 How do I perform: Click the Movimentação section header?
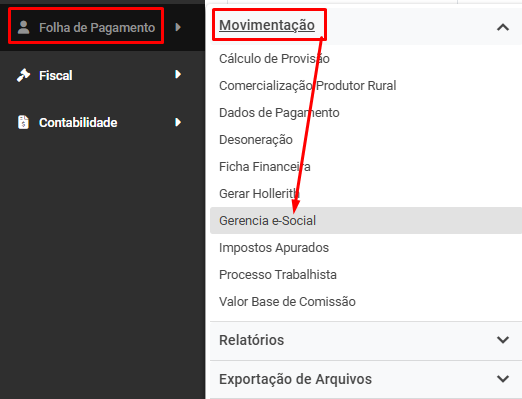pyautogui.click(x=267, y=25)
